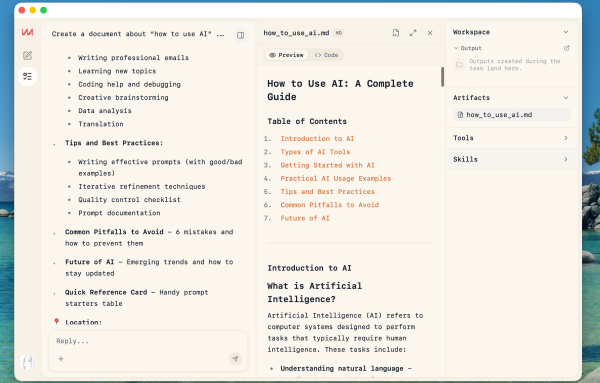Click the 'Writing professional emails' bullet
Viewport: 600px width, 383px height.
coord(133,58)
